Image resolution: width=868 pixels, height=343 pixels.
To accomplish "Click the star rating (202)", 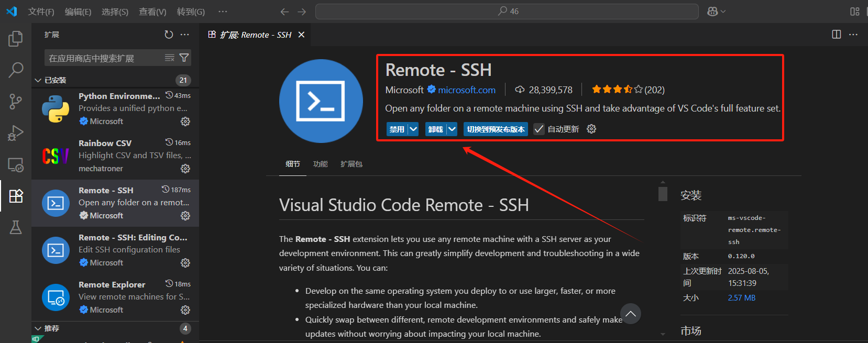I will point(628,90).
